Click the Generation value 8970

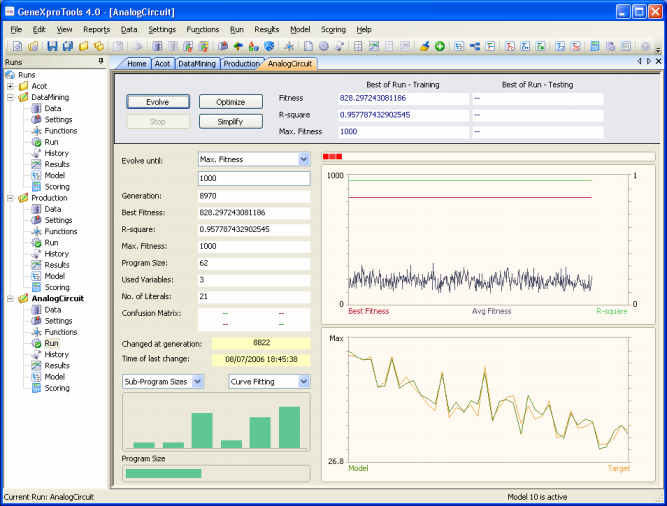254,196
